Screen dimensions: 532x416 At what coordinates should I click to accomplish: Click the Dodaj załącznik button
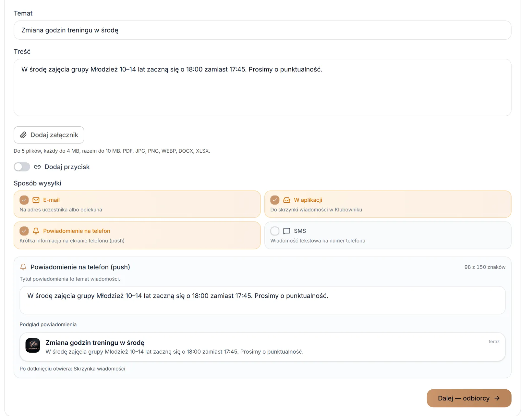(x=49, y=135)
